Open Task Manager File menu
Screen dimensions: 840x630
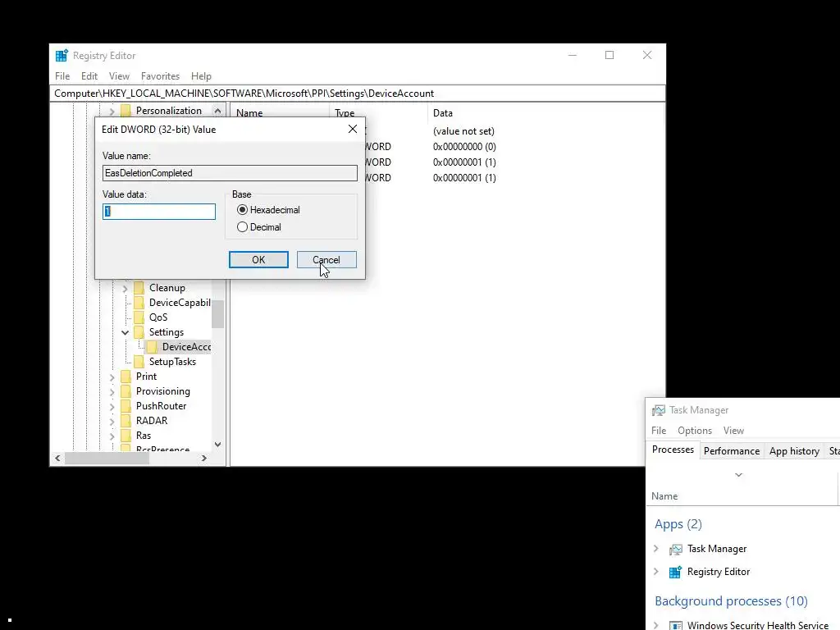coord(659,431)
